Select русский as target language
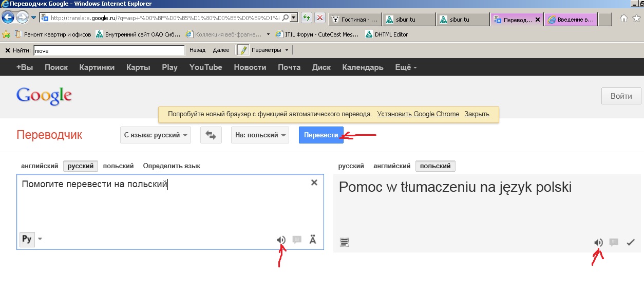644x288 pixels. pyautogui.click(x=351, y=166)
